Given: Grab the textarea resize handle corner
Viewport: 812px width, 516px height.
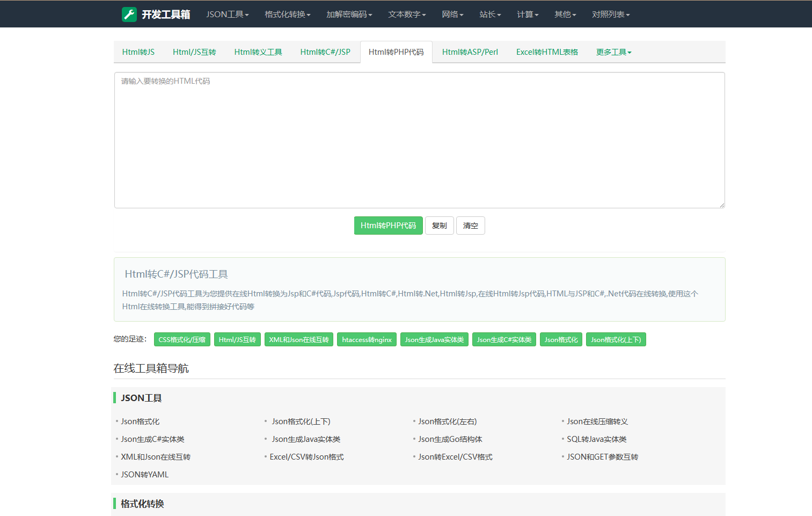Looking at the screenshot, I should pos(722,205).
